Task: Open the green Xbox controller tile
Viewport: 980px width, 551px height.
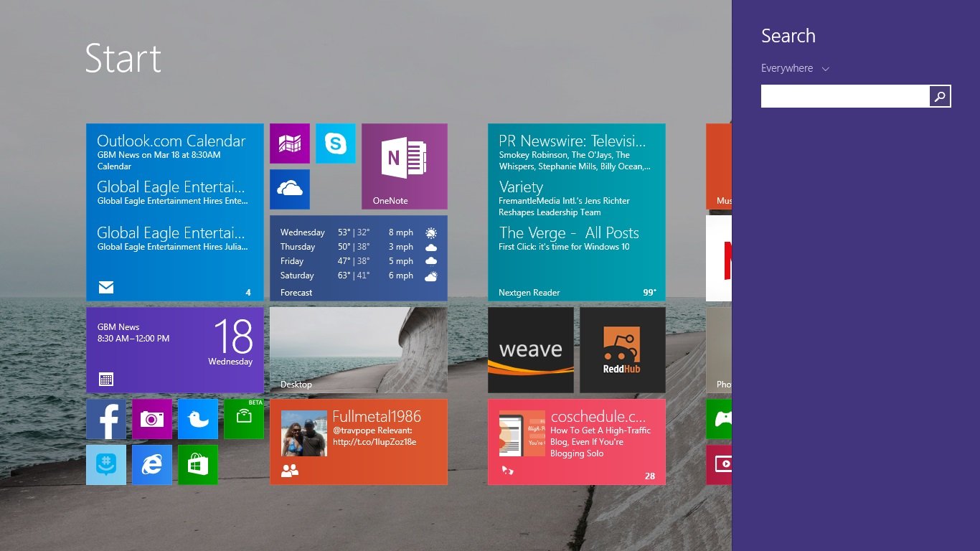Action: click(719, 419)
